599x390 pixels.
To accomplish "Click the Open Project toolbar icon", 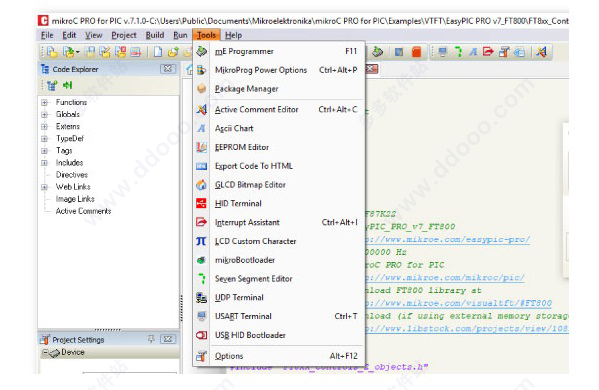I will (x=69, y=52).
